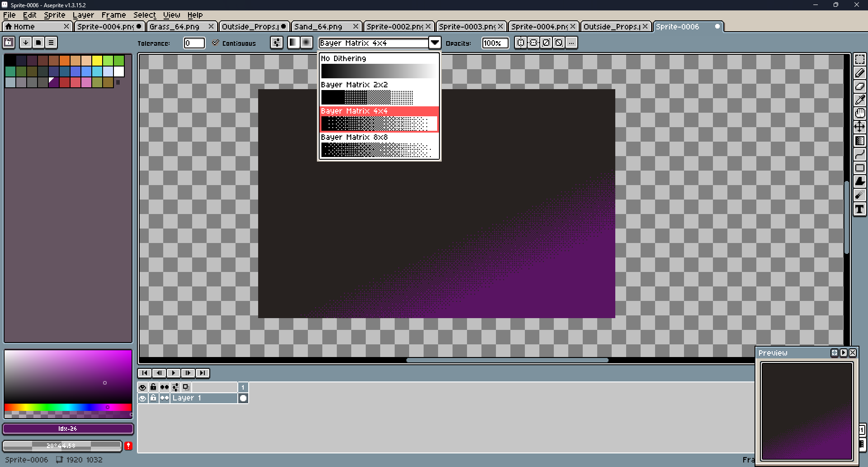Click the play animation button
This screenshot has height=467, width=868.
173,373
